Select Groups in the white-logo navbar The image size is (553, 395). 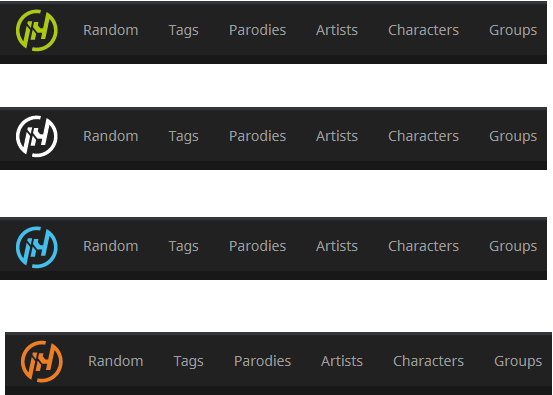coord(513,137)
